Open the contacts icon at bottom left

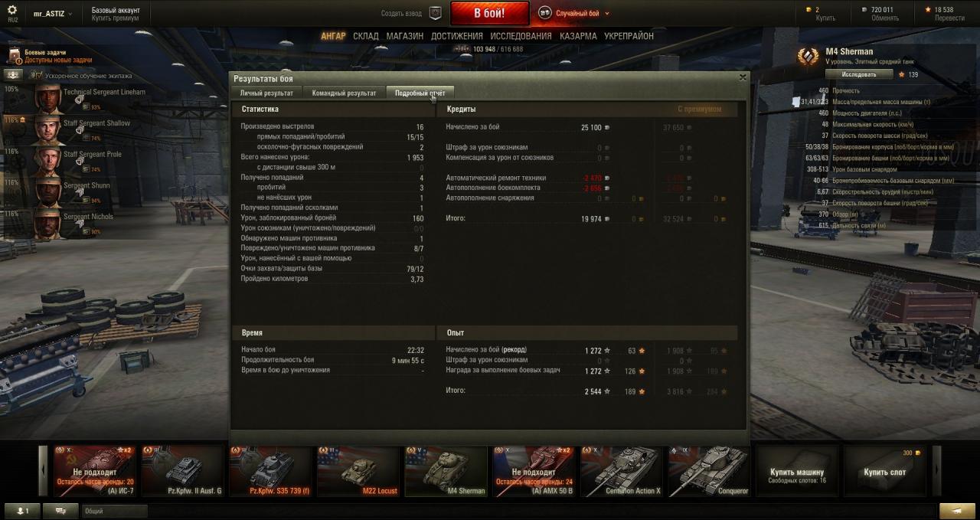22,511
